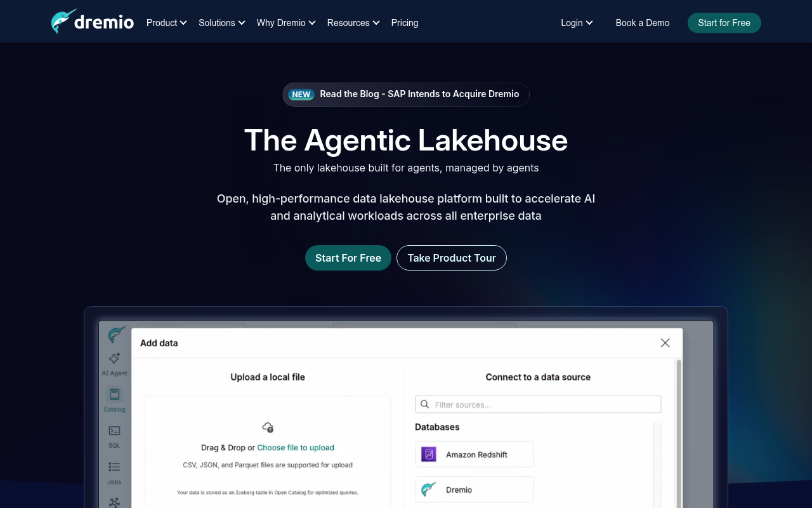
Task: Click the Dremio source narwhal icon
Action: pos(429,490)
